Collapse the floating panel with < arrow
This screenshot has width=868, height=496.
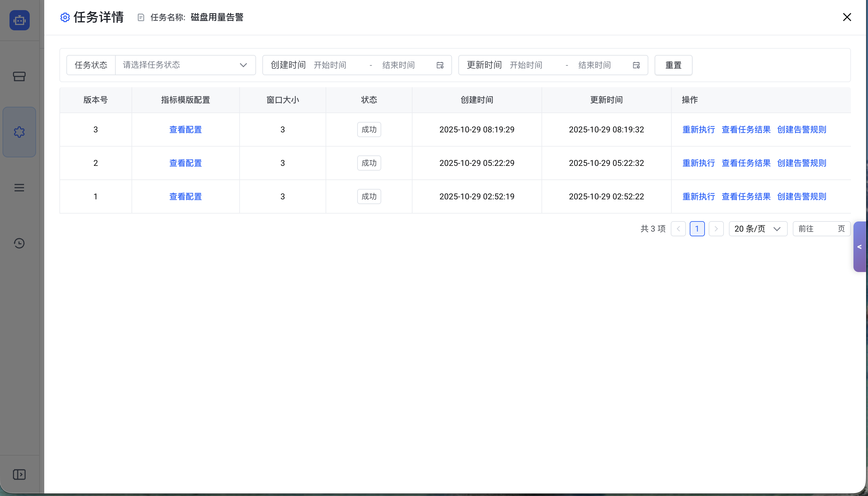point(859,247)
